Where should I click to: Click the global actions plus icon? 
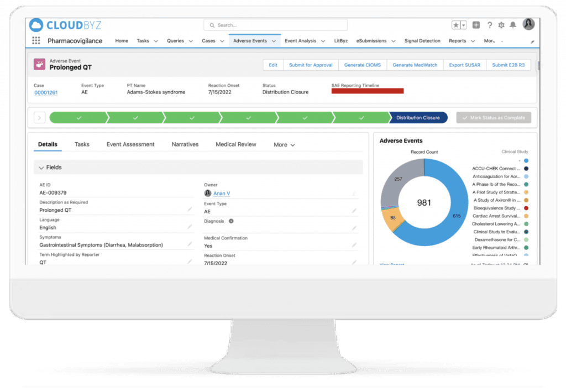476,25
